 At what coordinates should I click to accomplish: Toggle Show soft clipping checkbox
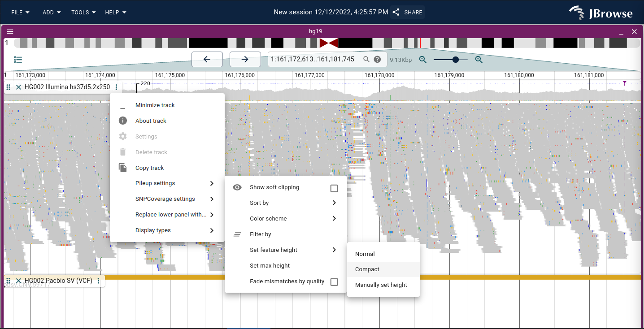coord(334,188)
